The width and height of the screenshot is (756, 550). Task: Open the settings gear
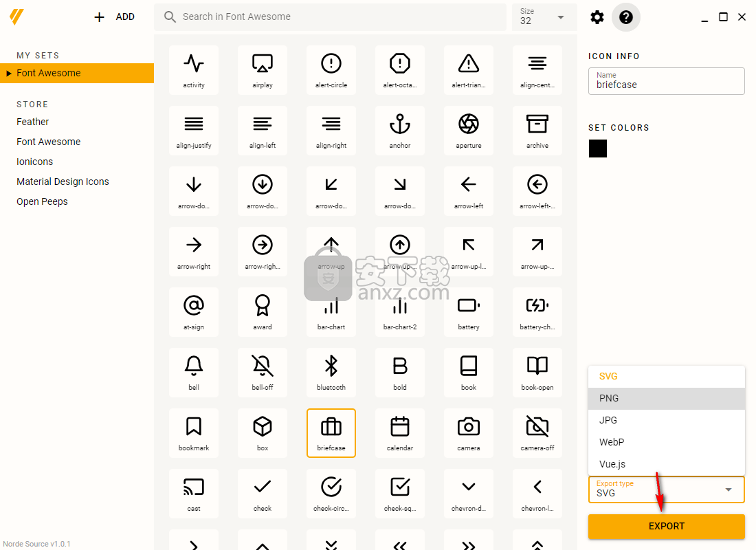597,17
